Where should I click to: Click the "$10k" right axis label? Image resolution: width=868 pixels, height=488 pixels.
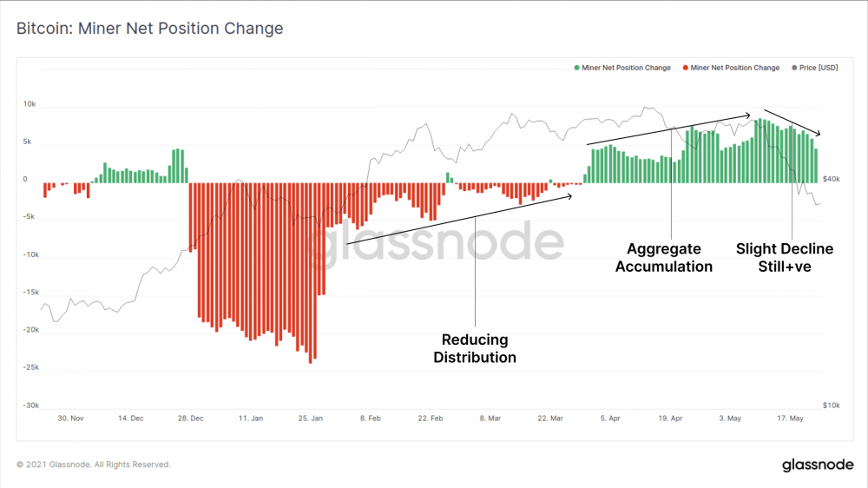[831, 406]
